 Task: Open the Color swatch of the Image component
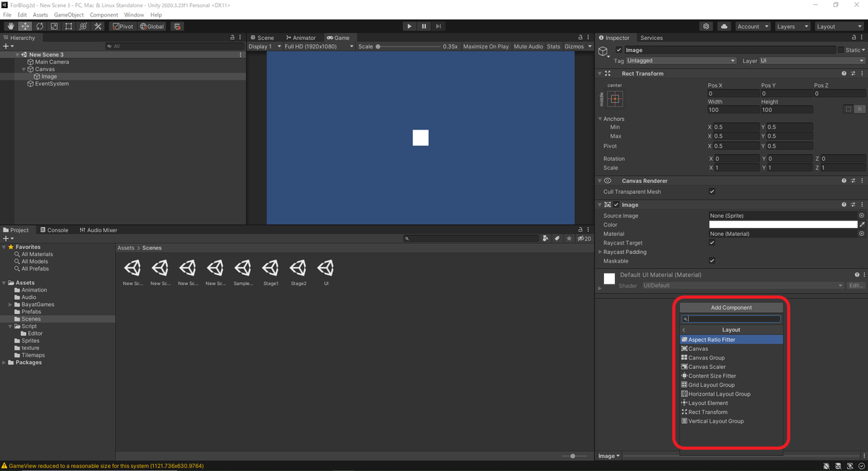point(783,224)
